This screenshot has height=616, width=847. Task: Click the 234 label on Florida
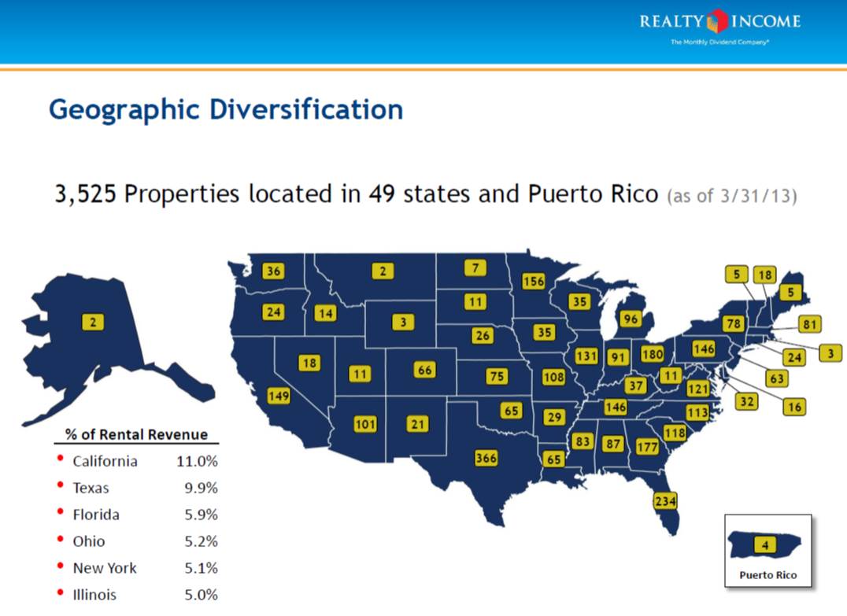tap(665, 500)
